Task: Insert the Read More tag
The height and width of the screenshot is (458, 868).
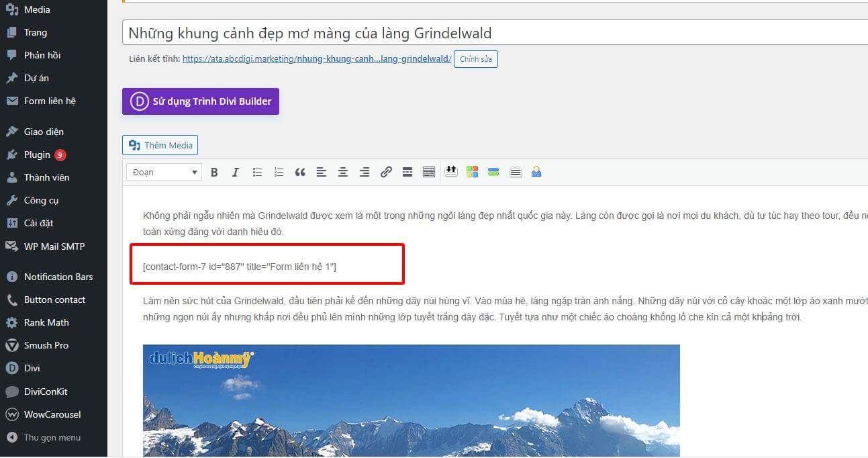Action: tap(407, 172)
